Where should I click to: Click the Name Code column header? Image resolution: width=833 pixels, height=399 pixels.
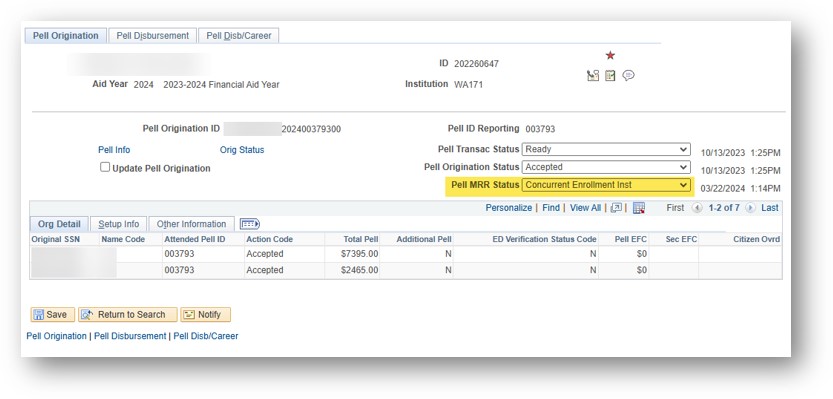pyautogui.click(x=123, y=239)
